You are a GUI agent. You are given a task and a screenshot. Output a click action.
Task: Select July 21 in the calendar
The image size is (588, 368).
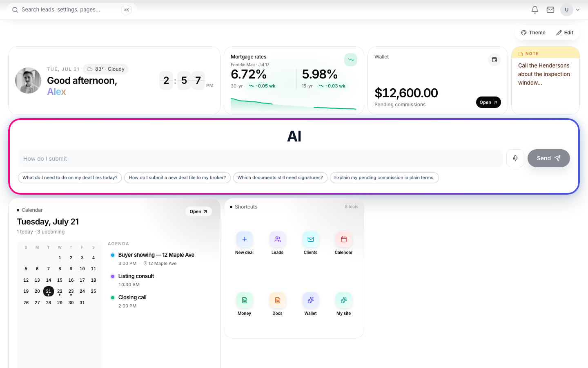tap(49, 291)
